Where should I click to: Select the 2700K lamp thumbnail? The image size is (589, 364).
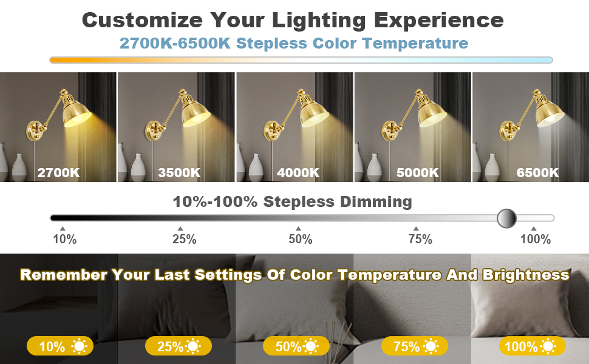click(x=58, y=127)
